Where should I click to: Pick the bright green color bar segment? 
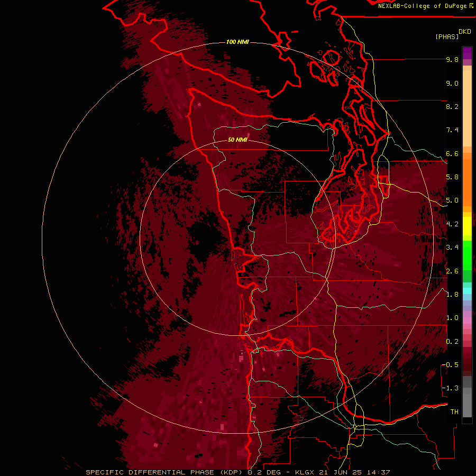point(467,255)
